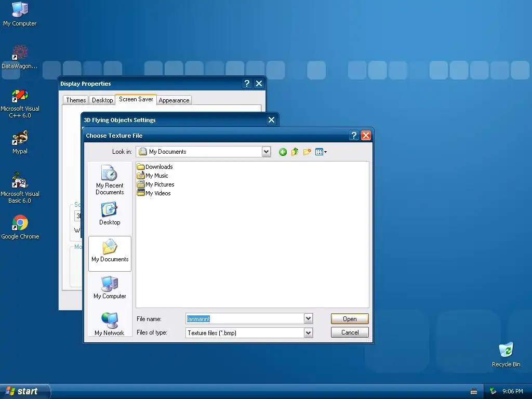This screenshot has height=399, width=532.
Task: Go up one folder level
Action: (x=295, y=152)
